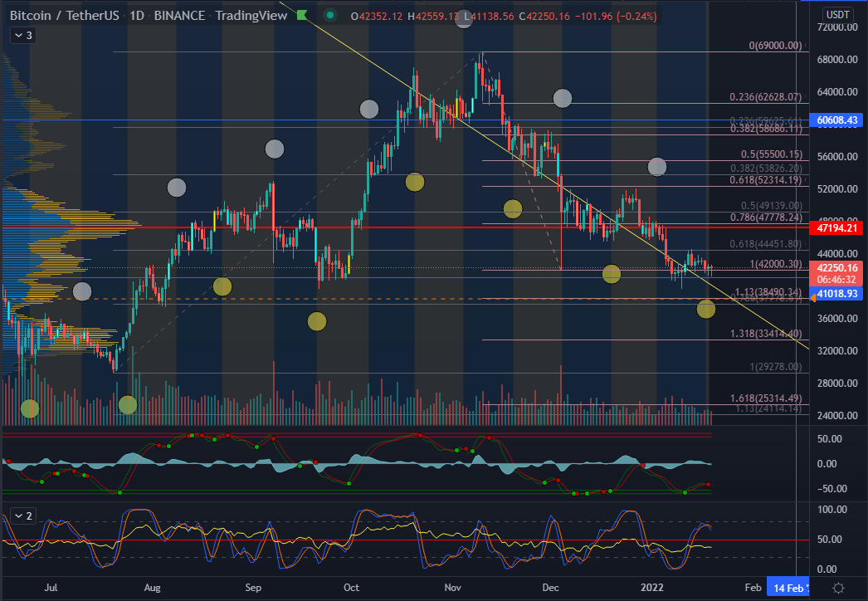Click the Fibonacci label 0(69000.00)
The height and width of the screenshot is (601, 868).
pyautogui.click(x=775, y=46)
